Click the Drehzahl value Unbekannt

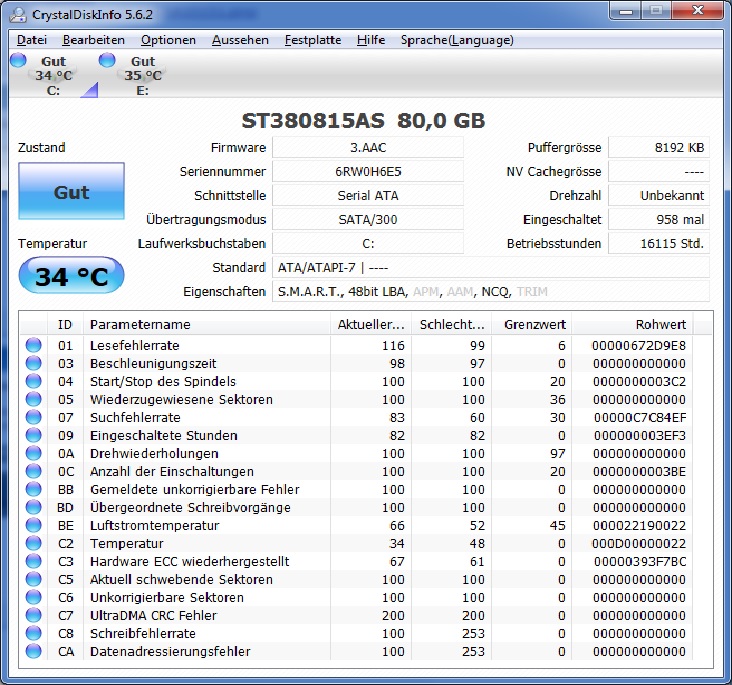[x=659, y=195]
